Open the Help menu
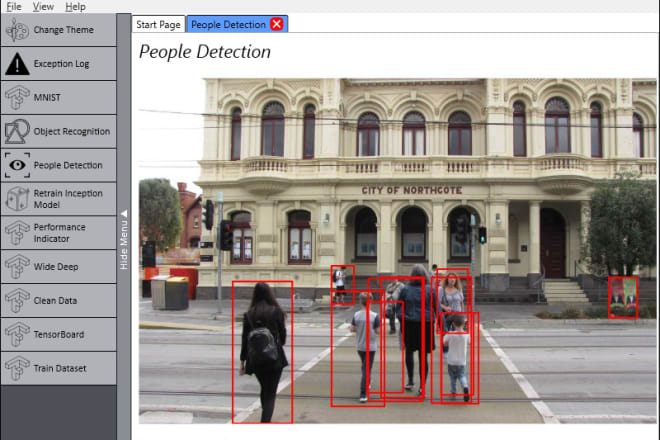The width and height of the screenshot is (660, 440). point(75,6)
